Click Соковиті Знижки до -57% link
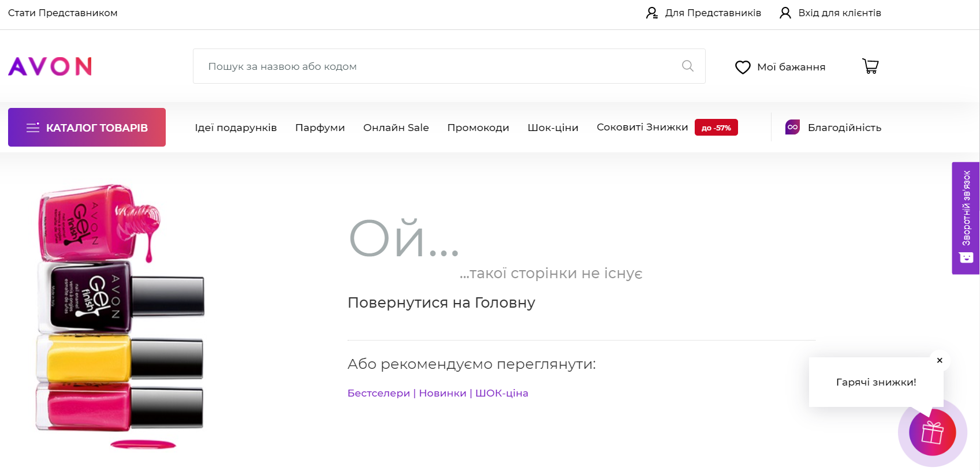980x471 pixels. point(642,128)
